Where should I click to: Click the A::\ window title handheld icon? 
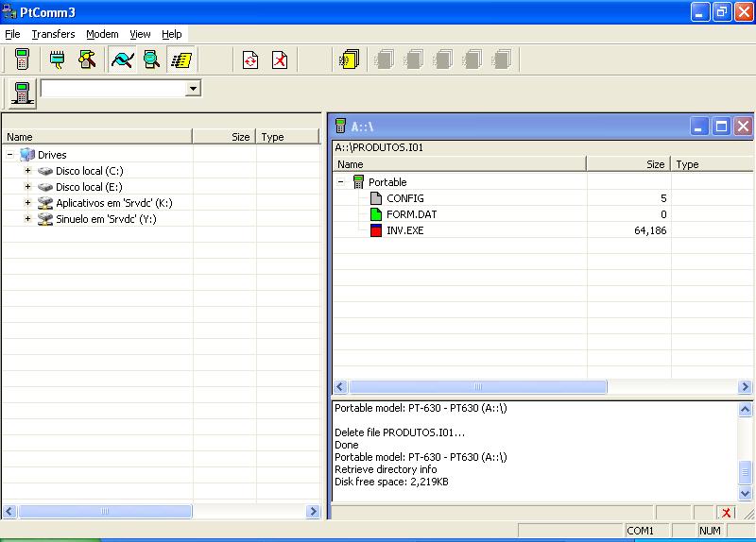point(340,127)
